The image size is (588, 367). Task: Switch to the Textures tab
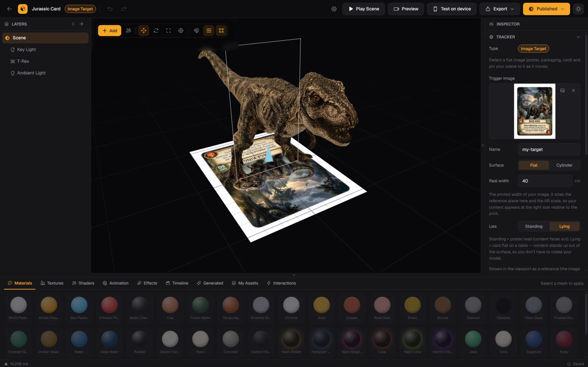(x=52, y=283)
